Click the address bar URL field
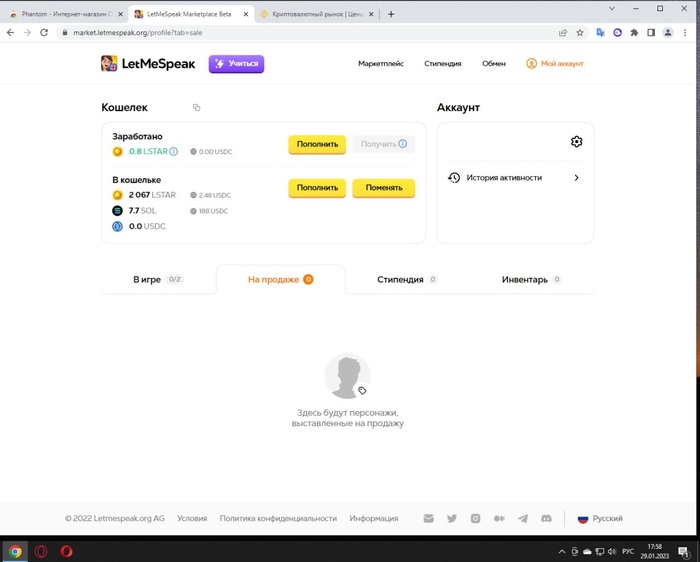 pyautogui.click(x=308, y=33)
